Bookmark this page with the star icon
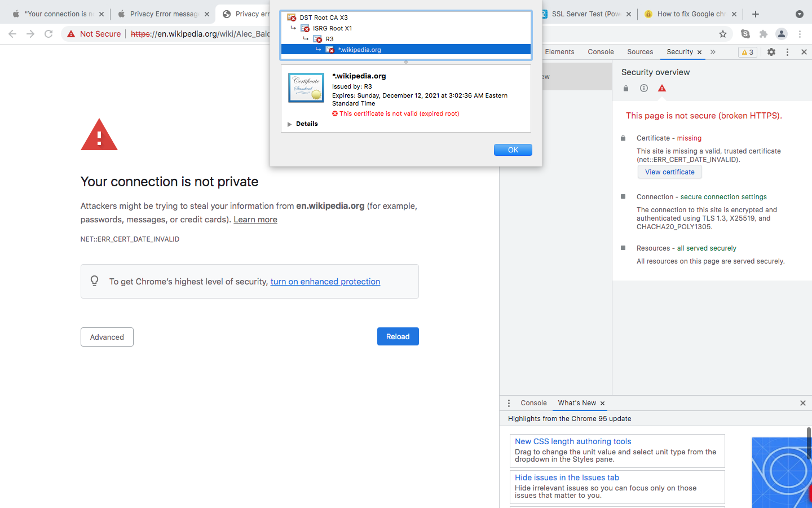Screen dimensions: 812x508 click(x=723, y=34)
